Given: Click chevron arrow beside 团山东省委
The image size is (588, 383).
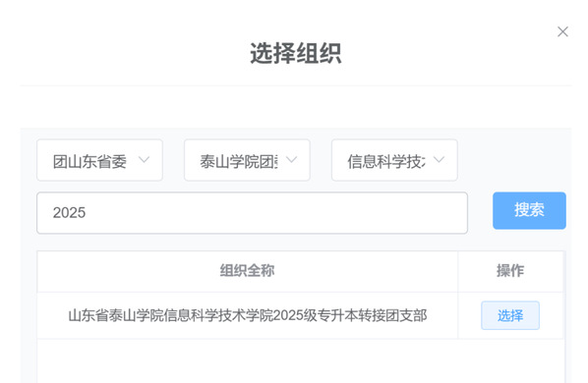Looking at the screenshot, I should pyautogui.click(x=144, y=160).
